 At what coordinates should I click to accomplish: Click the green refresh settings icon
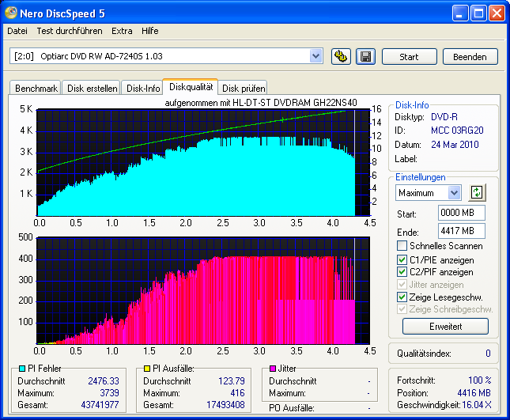point(477,192)
